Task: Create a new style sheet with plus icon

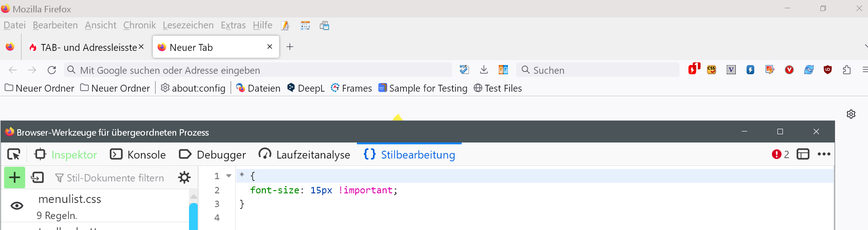Action: pos(15,178)
